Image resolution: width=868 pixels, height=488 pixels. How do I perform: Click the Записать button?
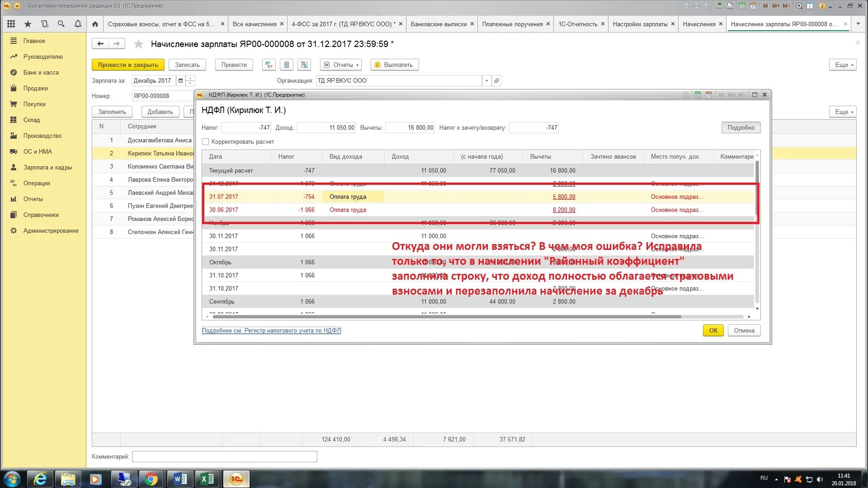tap(187, 65)
